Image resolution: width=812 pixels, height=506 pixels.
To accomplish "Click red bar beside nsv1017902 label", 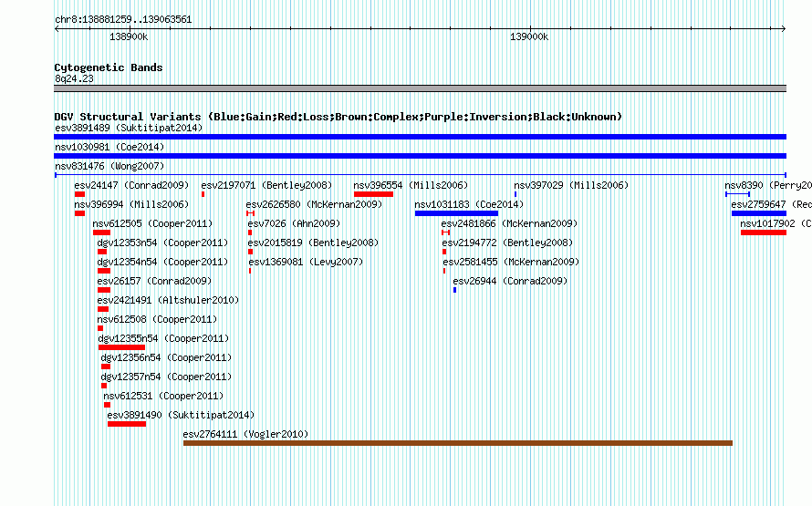I will (x=764, y=232).
